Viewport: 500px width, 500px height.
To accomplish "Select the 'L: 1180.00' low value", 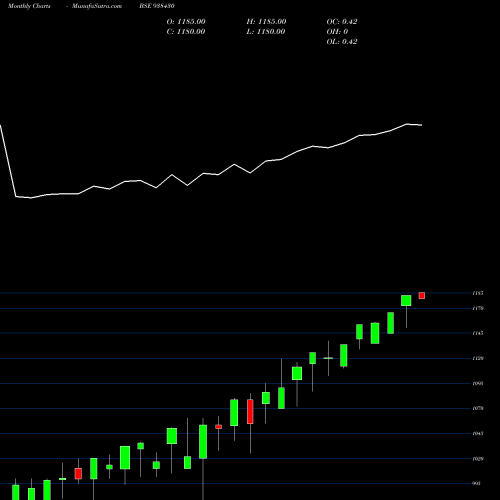I will (x=266, y=32).
